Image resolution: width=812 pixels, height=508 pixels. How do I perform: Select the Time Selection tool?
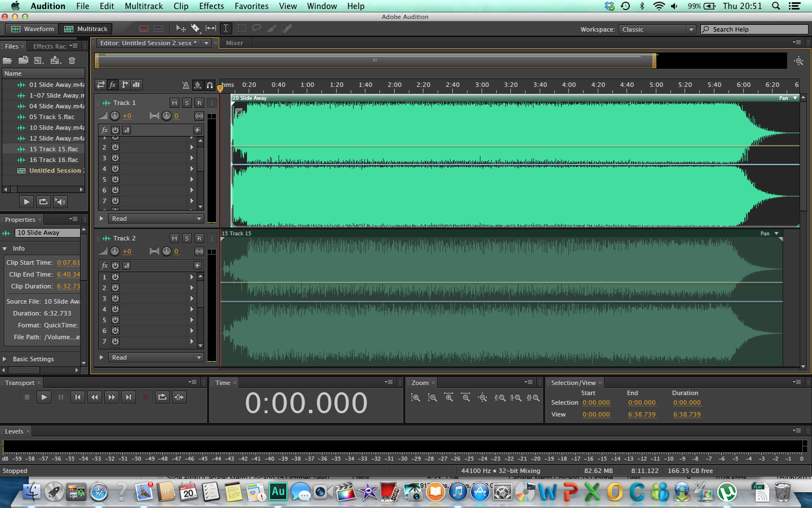point(226,28)
